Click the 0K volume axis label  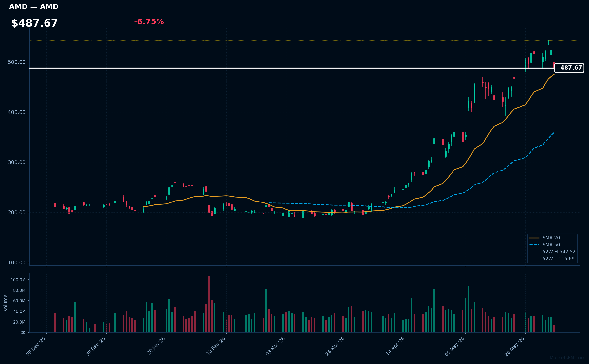click(23, 333)
